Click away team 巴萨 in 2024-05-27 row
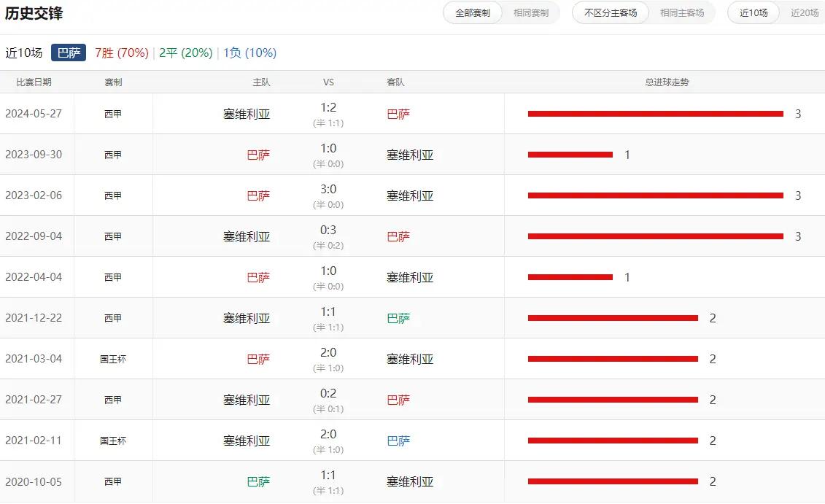The image size is (825, 504). 398,115
